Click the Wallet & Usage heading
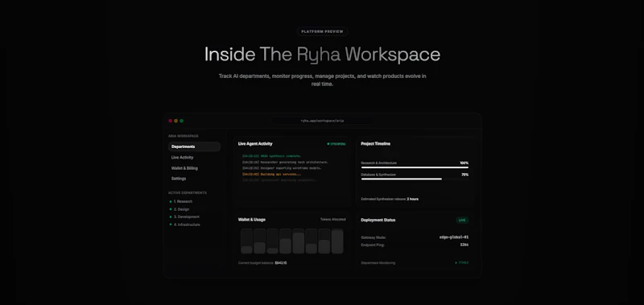The image size is (644, 305). [252, 220]
